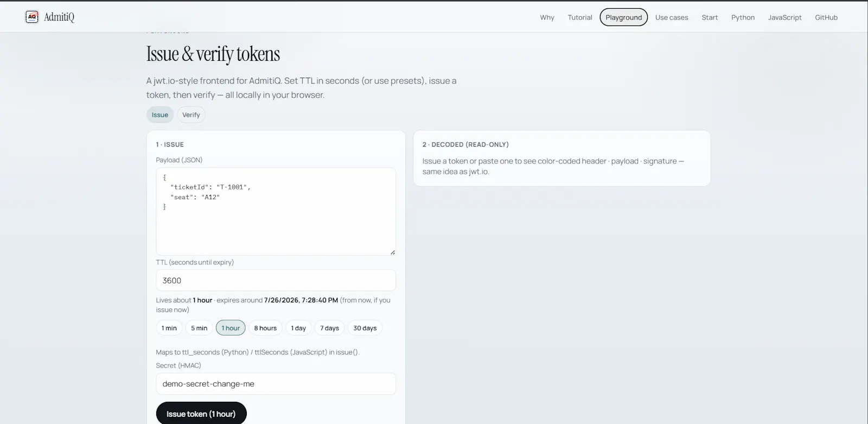Image resolution: width=868 pixels, height=424 pixels.
Task: Click the "Issue & verify tokens" heading
Action: [x=213, y=54]
